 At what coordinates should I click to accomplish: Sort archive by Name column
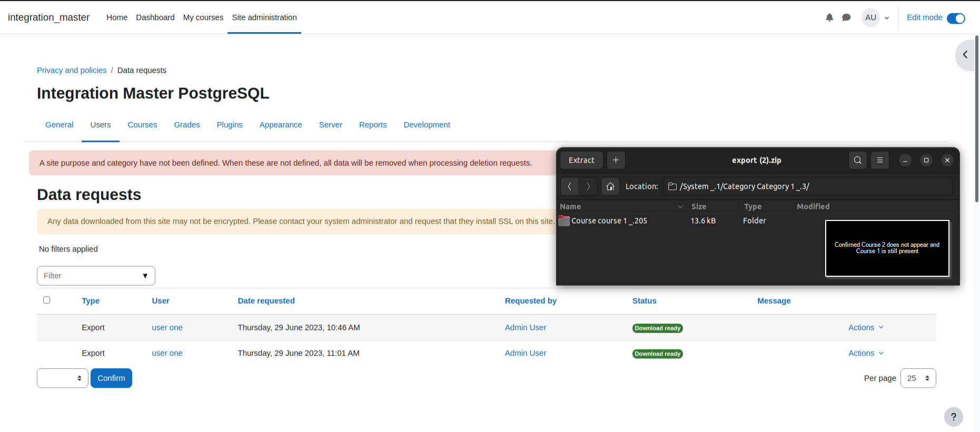(x=570, y=206)
